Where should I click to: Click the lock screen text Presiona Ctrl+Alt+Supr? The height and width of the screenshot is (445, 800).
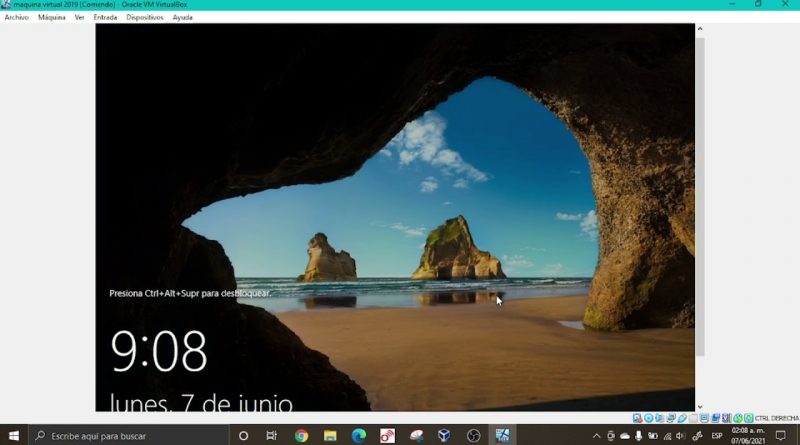(x=190, y=293)
